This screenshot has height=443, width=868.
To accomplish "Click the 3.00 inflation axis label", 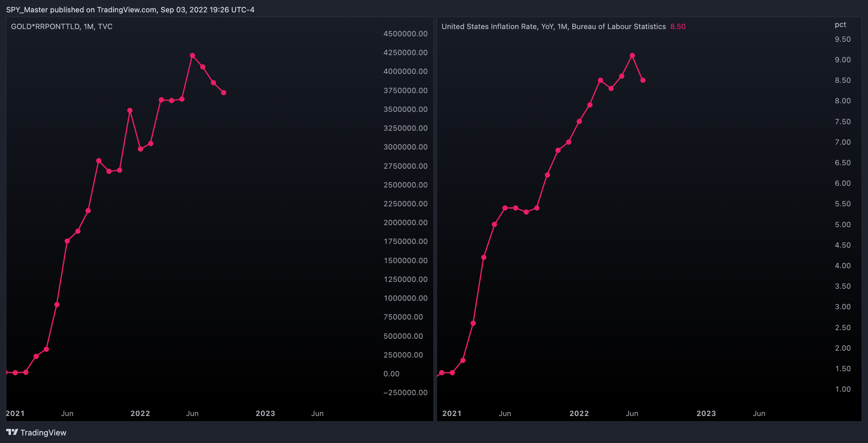I will (x=843, y=307).
